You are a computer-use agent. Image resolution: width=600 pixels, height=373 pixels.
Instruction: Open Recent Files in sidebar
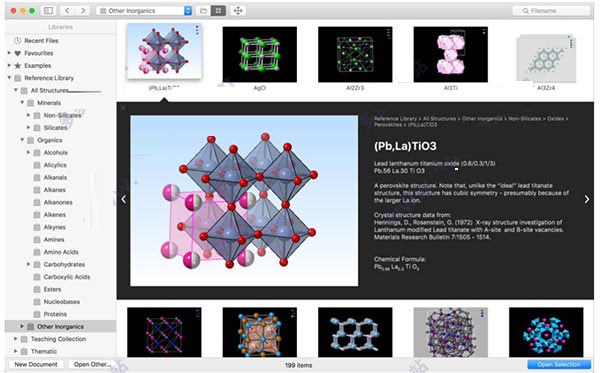[41, 41]
